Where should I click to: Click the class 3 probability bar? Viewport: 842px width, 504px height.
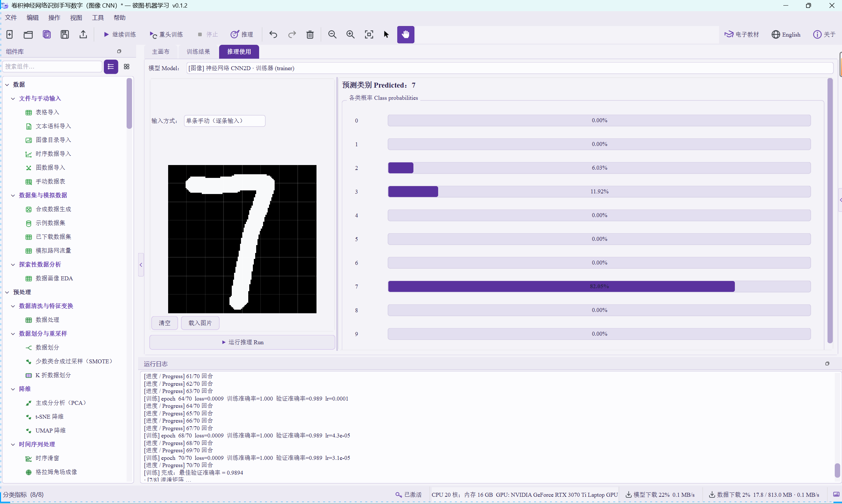599,191
